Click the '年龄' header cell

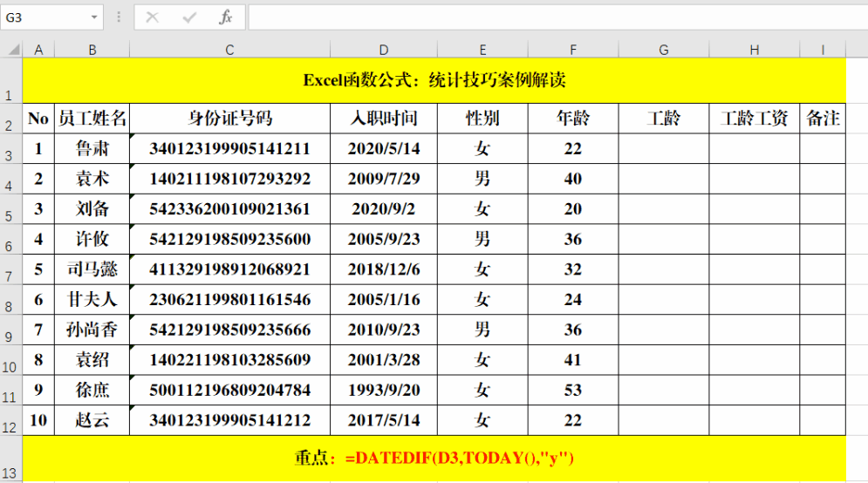click(573, 119)
